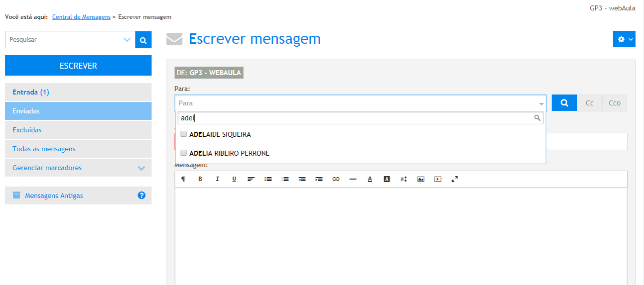The width and height of the screenshot is (644, 285).
Task: Apply italic formatting in the editor toolbar
Action: (217, 179)
